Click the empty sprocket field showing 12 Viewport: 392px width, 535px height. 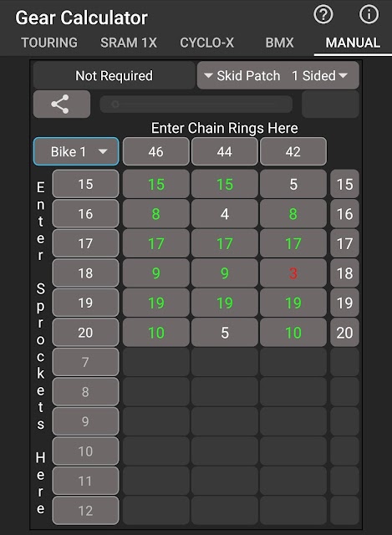pyautogui.click(x=85, y=511)
